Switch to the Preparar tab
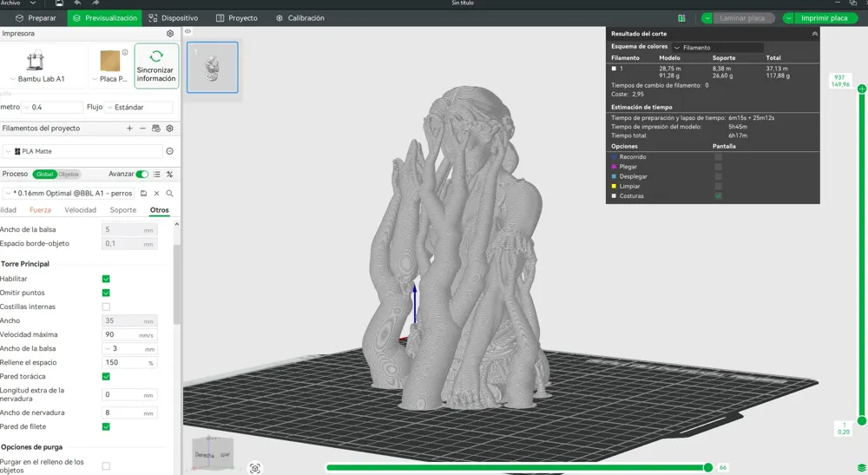The height and width of the screenshot is (475, 868). (x=36, y=18)
